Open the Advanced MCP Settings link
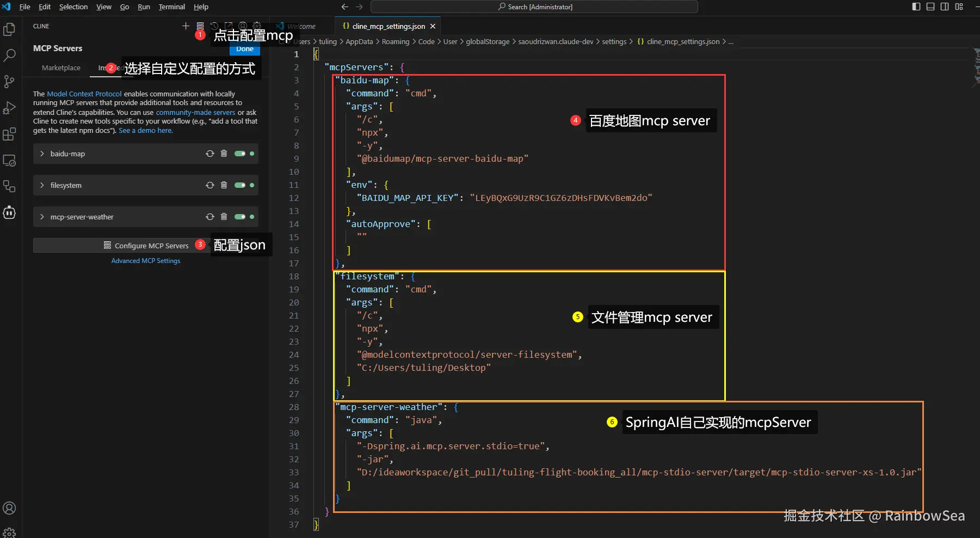This screenshot has height=538, width=980. (x=146, y=261)
